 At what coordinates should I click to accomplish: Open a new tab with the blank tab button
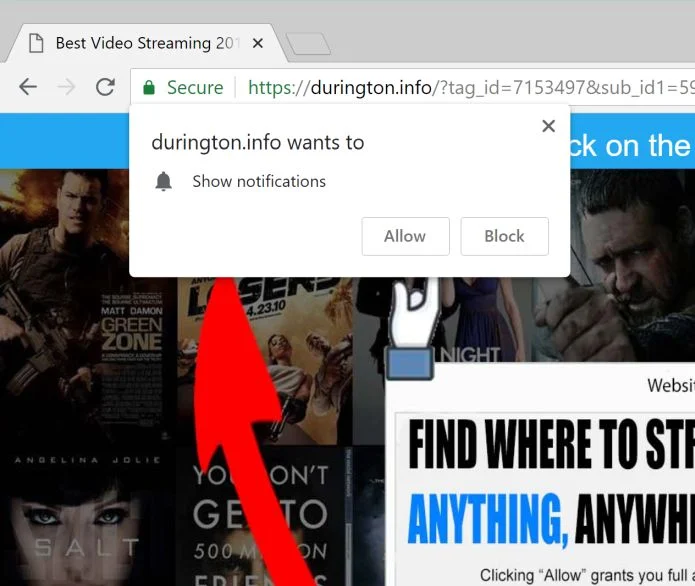point(308,44)
